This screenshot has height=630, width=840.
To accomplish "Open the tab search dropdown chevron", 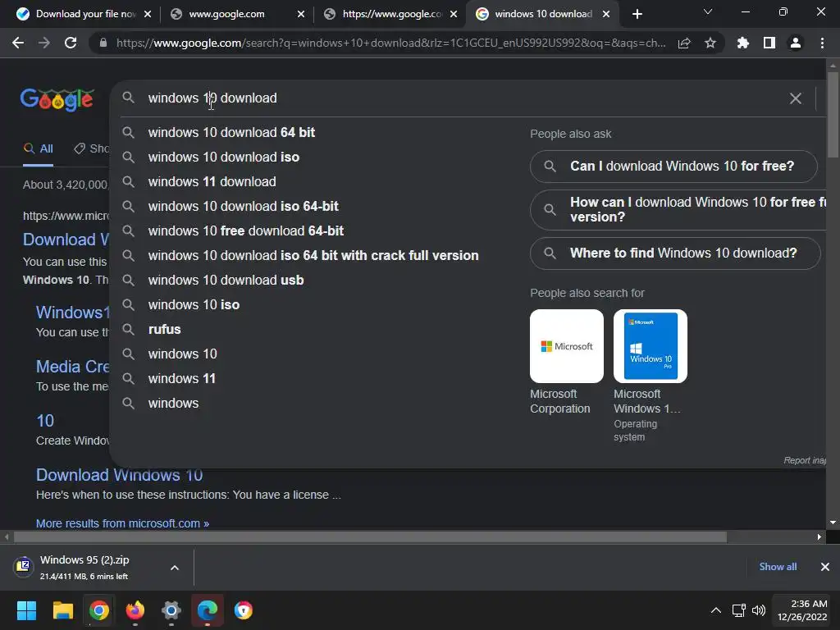I will pyautogui.click(x=708, y=11).
